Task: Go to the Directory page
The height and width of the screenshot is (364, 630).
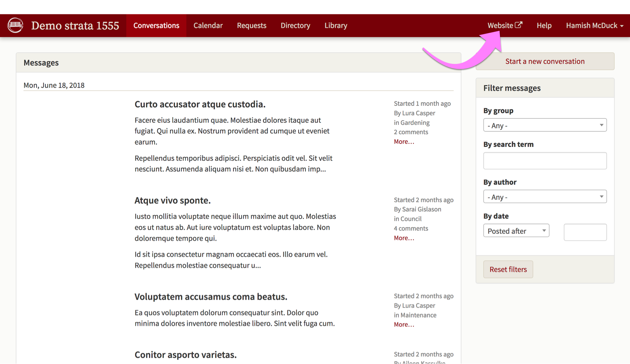Action: click(x=295, y=25)
